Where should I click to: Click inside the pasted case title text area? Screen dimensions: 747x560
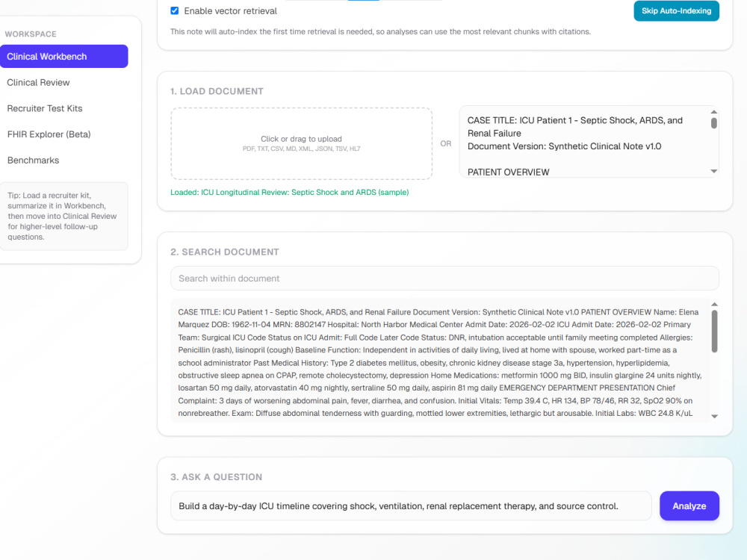[583, 142]
